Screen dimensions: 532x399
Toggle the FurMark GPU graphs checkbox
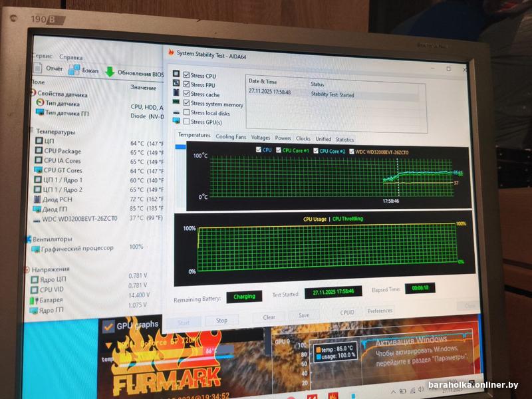pos(108,327)
